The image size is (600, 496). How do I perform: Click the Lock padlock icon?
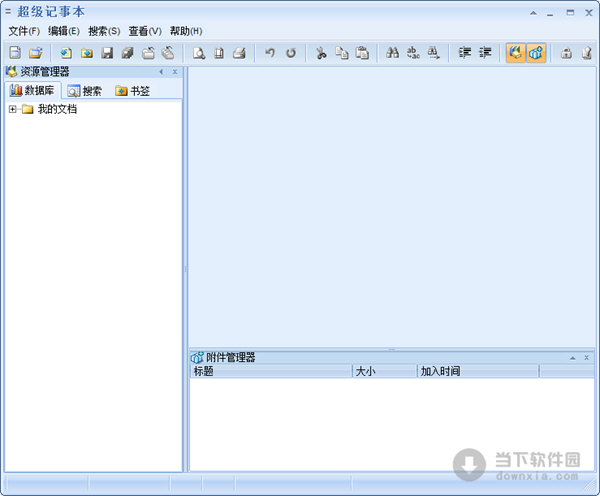(x=566, y=52)
